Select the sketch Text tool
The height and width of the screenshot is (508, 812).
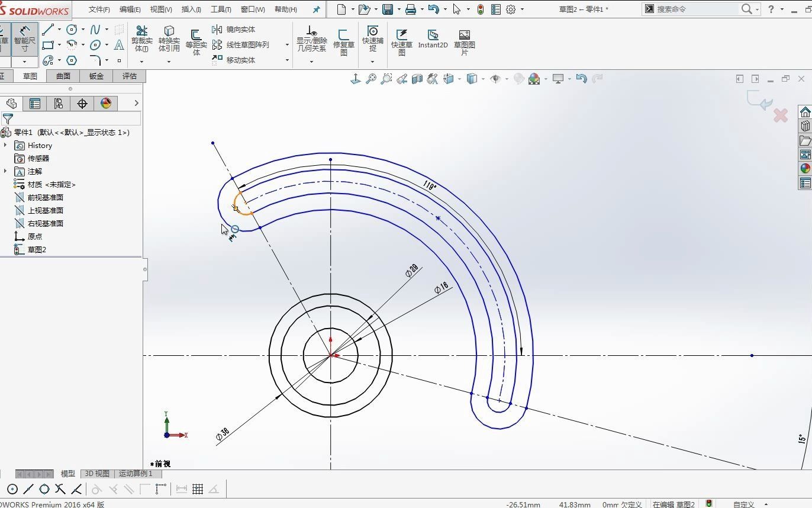tap(119, 44)
